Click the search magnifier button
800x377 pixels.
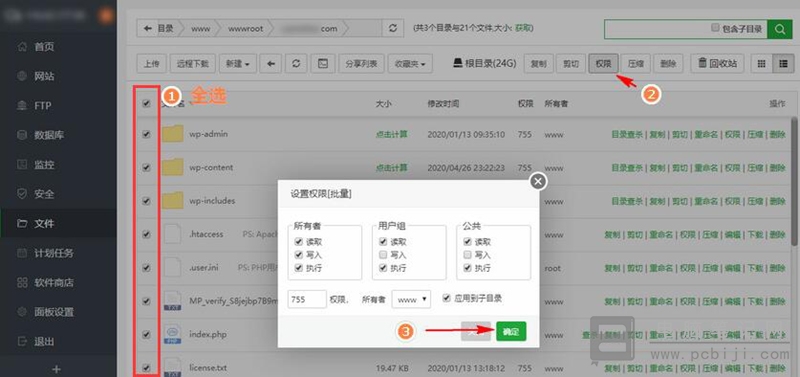click(x=779, y=29)
